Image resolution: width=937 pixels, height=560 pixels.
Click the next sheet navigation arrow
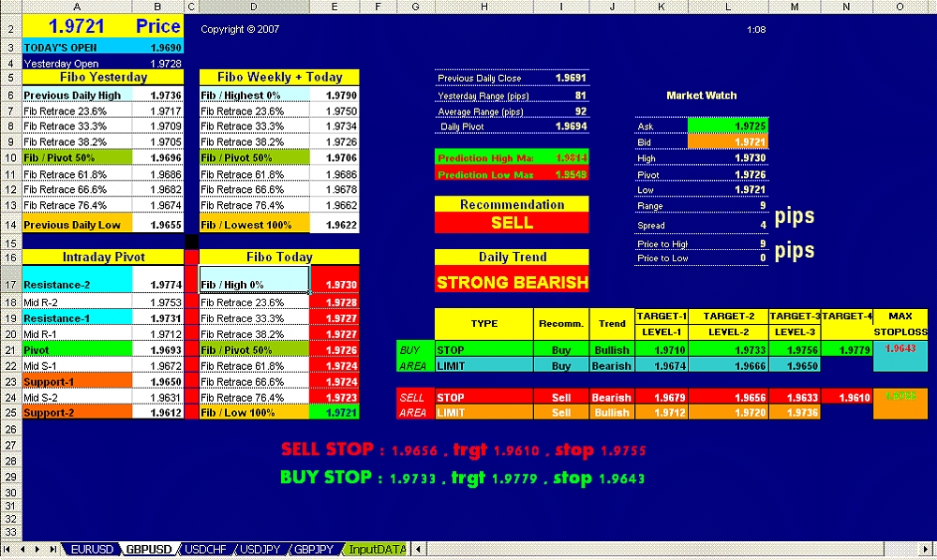click(37, 550)
